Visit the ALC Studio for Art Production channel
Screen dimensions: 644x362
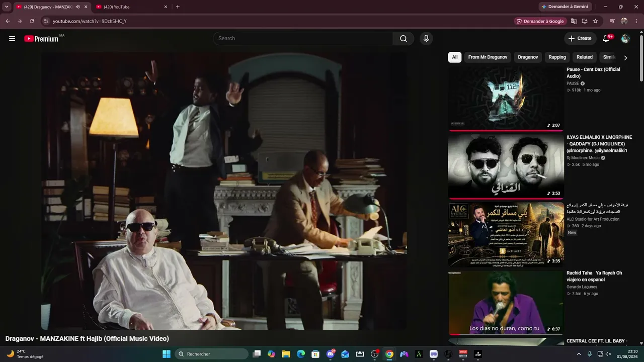pos(593,219)
